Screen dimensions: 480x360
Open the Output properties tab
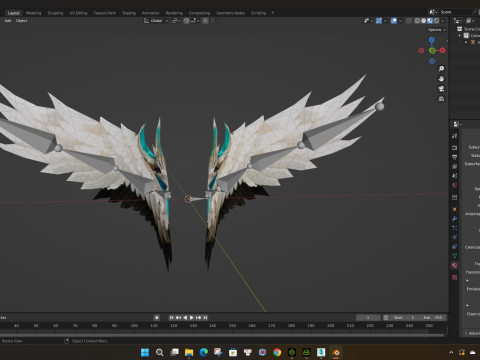455,157
